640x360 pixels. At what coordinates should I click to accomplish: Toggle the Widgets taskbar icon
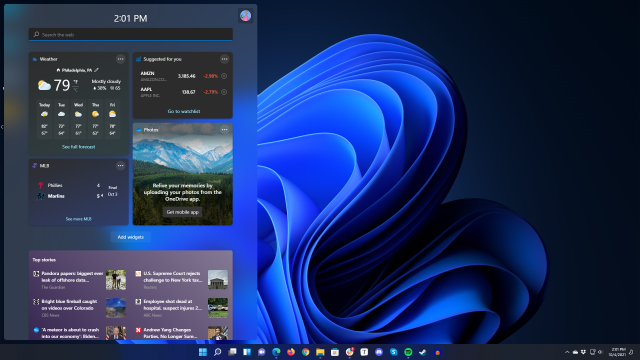tap(247, 352)
